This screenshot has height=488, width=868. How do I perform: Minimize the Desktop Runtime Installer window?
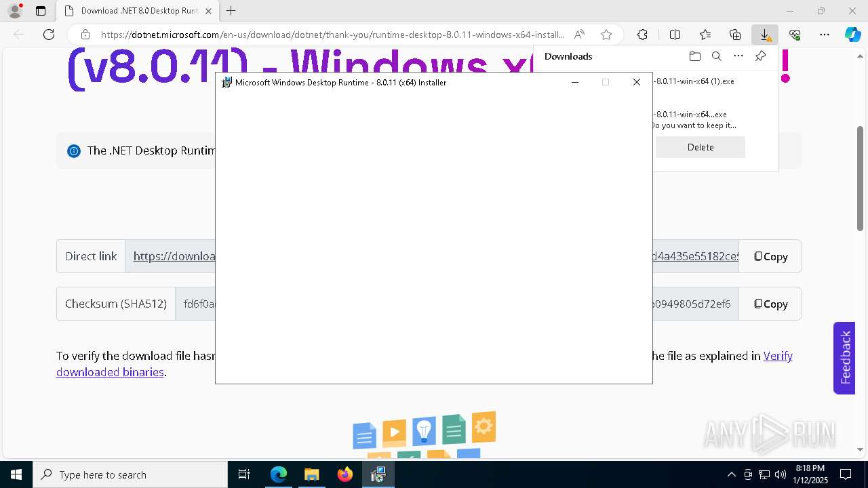575,82
